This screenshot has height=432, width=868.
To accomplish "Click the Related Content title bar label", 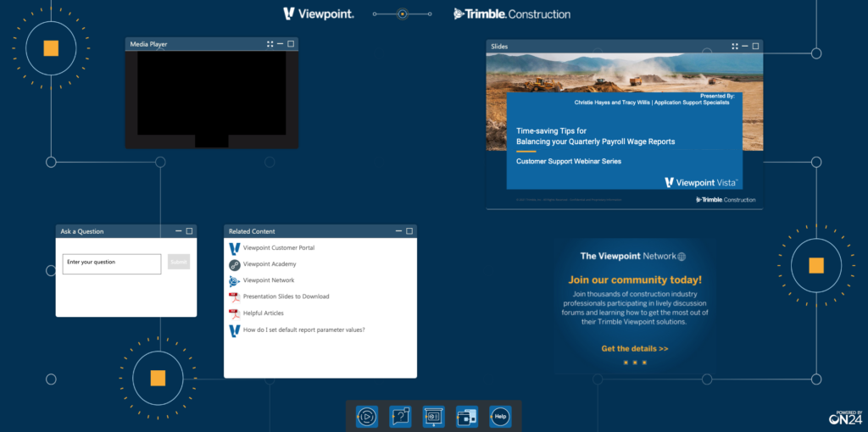I will pos(252,231).
